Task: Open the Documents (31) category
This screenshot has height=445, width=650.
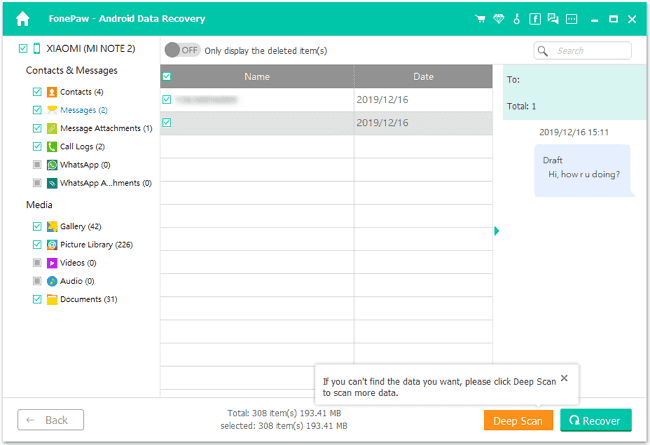Action: point(88,299)
